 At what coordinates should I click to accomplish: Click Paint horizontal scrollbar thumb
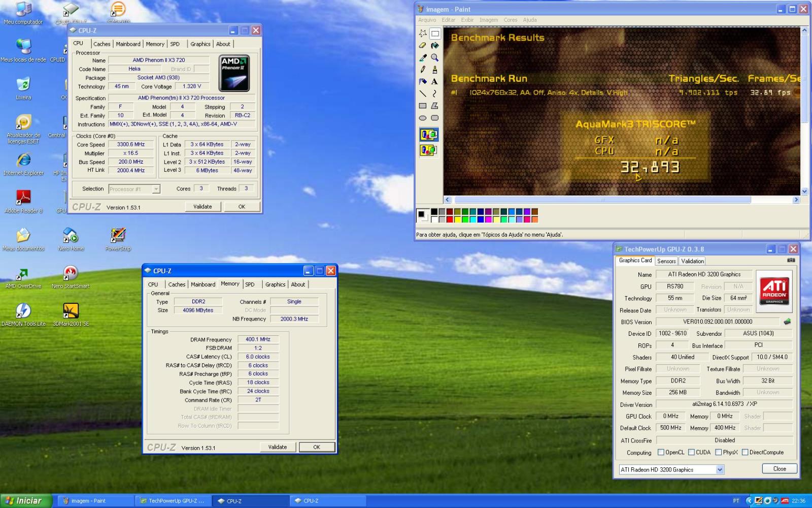602,200
